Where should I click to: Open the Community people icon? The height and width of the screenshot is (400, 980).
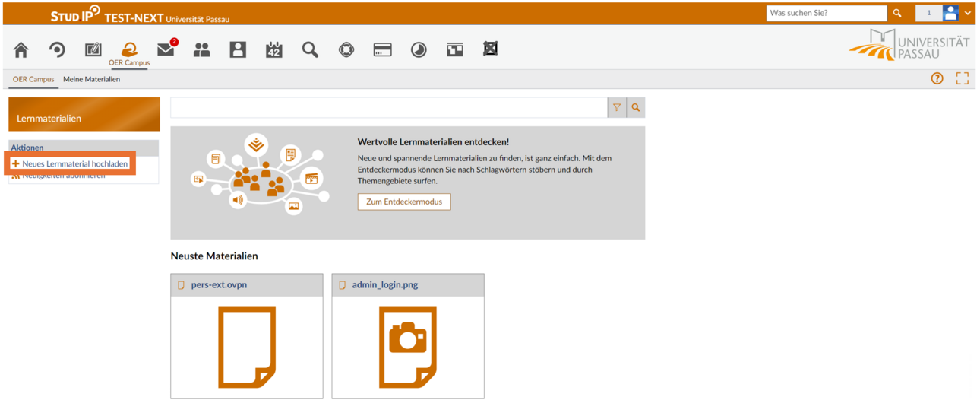click(x=201, y=50)
